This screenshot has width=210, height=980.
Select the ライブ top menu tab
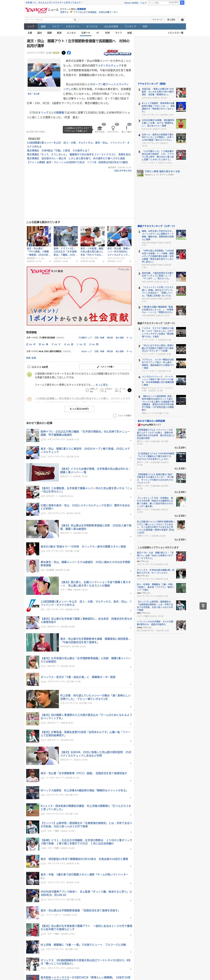pos(56,26)
